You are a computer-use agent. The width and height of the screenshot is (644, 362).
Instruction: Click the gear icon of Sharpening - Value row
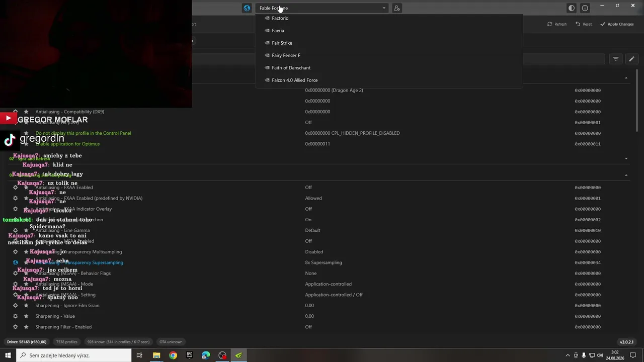click(x=15, y=316)
